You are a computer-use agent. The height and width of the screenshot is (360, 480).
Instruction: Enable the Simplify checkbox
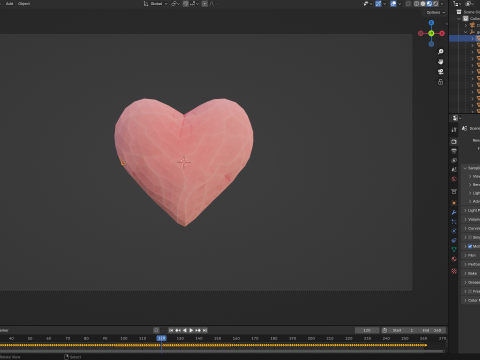pos(470,237)
